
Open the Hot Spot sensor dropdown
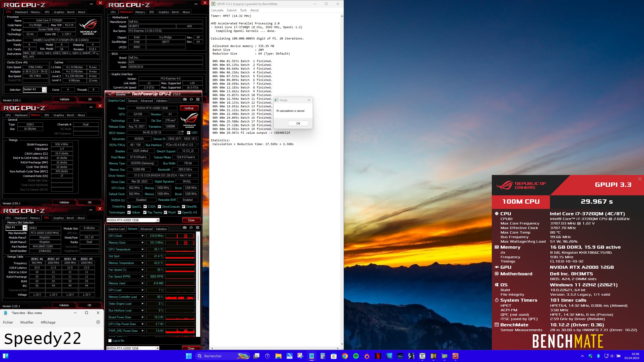[x=142, y=256]
